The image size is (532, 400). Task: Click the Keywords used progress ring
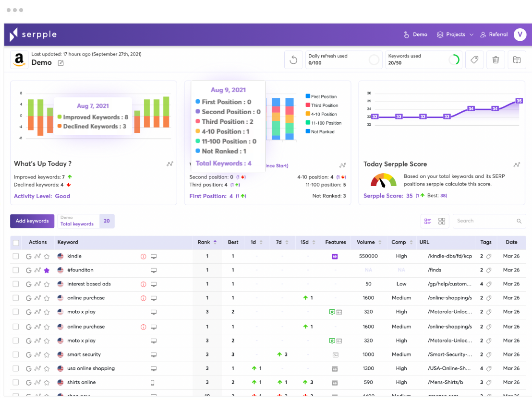(x=455, y=59)
